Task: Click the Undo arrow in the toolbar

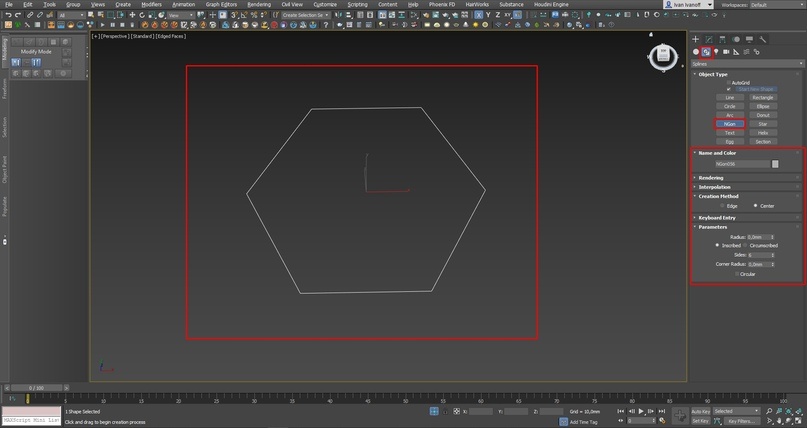Action: pos(8,15)
